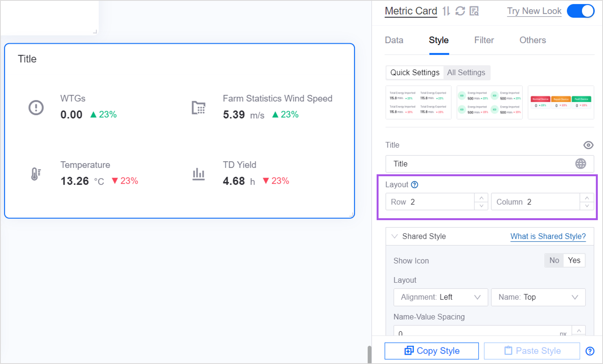Image resolution: width=603 pixels, height=364 pixels.
Task: Click the sort arrows icon beside Metric Card
Action: 446,11
